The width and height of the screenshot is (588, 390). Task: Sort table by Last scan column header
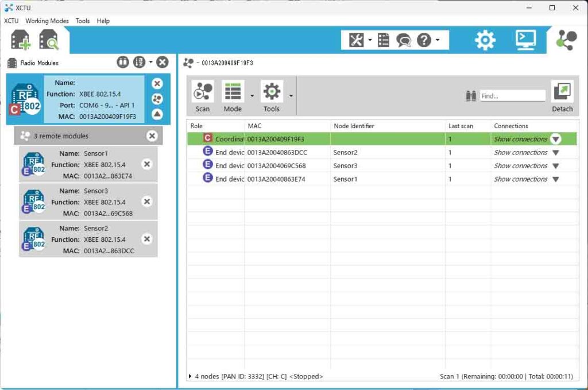coord(468,126)
